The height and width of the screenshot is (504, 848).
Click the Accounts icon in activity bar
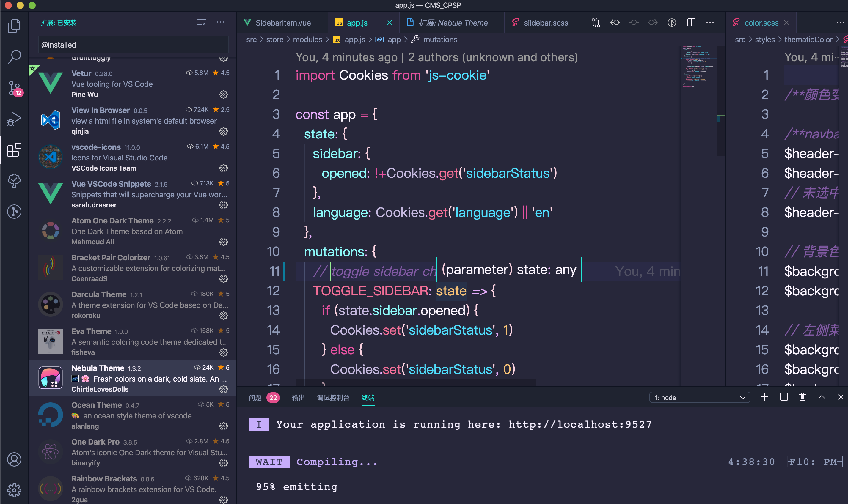pyautogui.click(x=14, y=459)
